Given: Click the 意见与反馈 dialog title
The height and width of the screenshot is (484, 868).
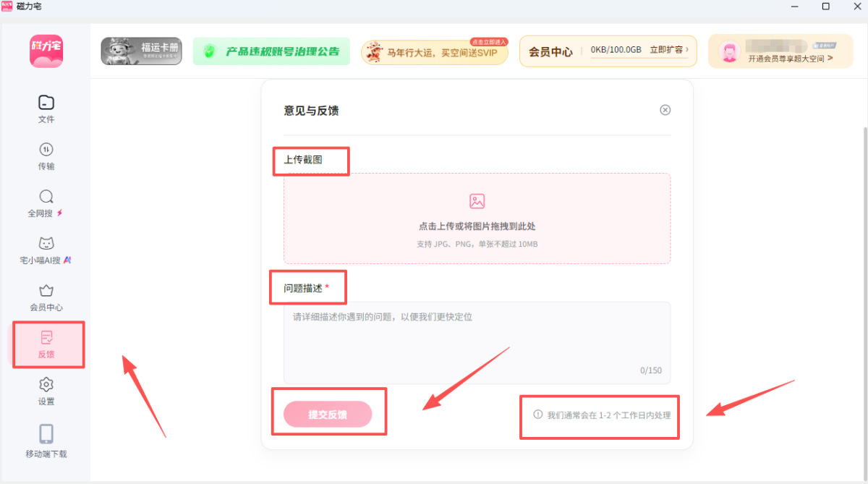Looking at the screenshot, I should (311, 111).
